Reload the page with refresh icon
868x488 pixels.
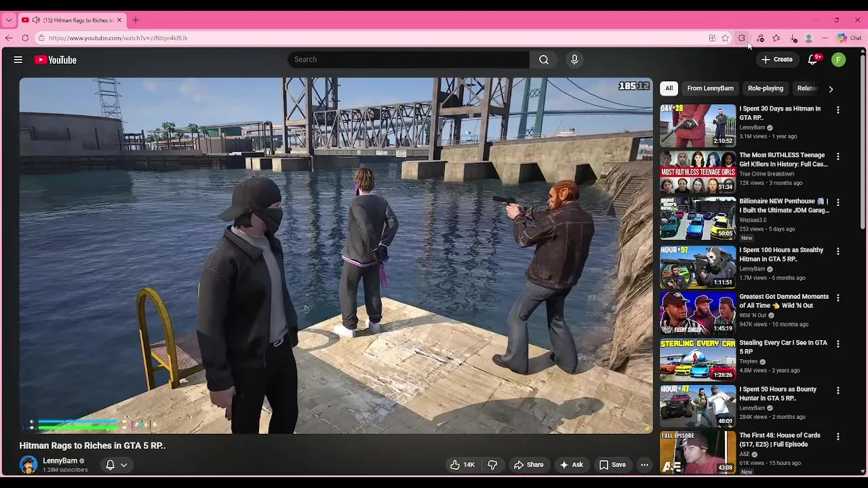coord(25,38)
